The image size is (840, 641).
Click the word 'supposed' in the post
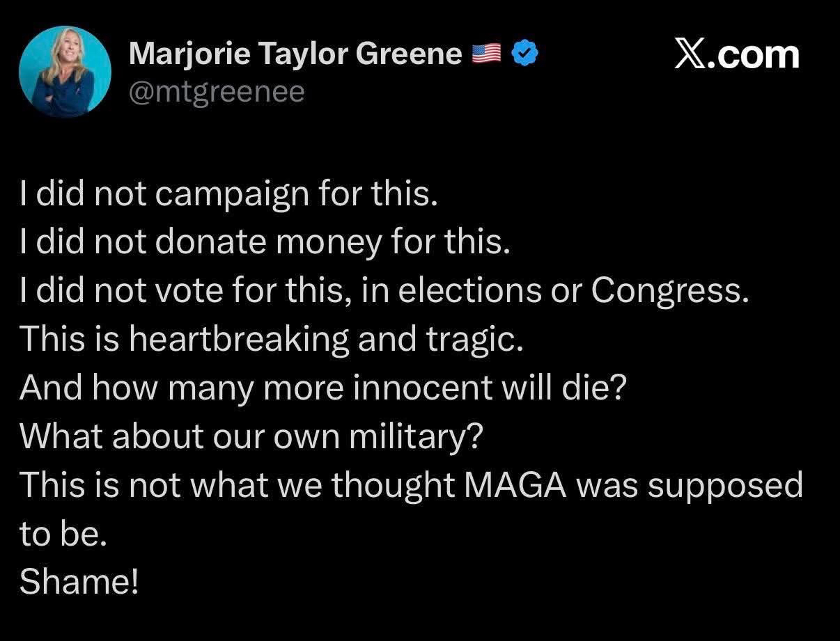[725, 486]
